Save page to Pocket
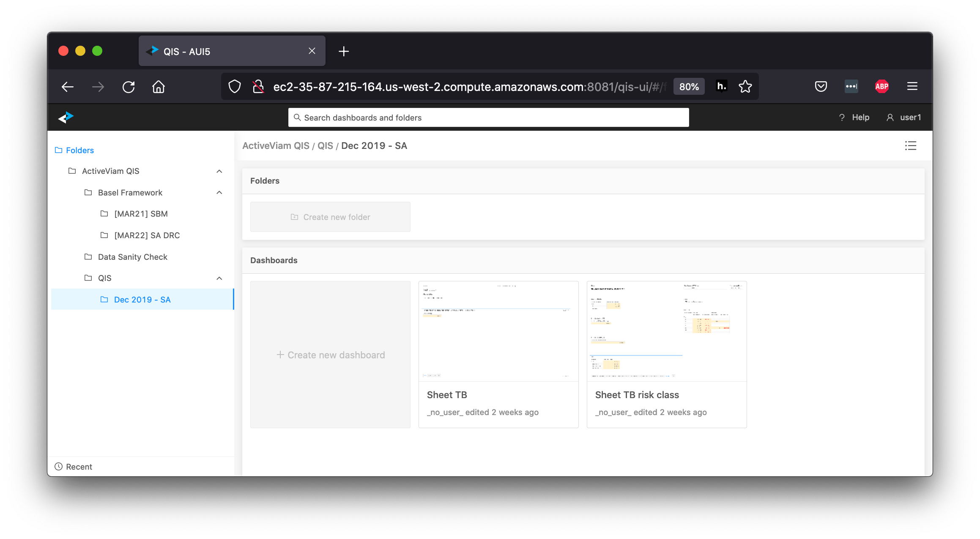 click(821, 87)
